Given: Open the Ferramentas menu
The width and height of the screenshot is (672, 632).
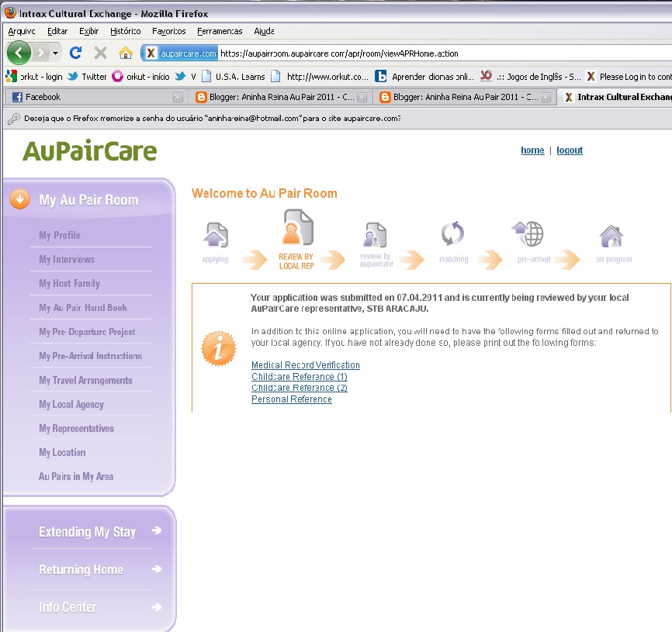Looking at the screenshot, I should point(220,31).
